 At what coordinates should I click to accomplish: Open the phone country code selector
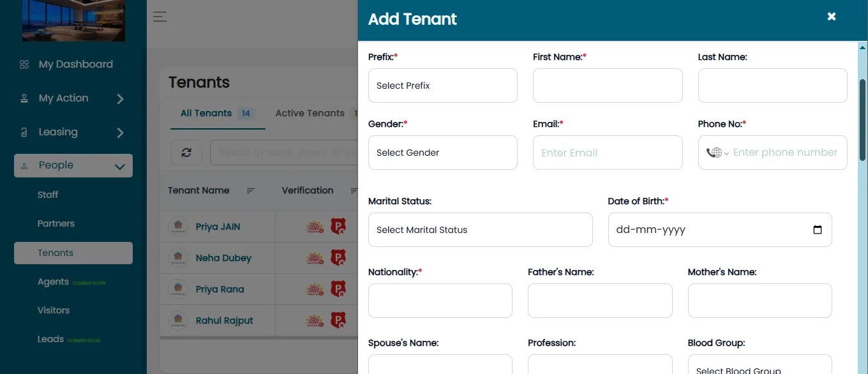[717, 153]
